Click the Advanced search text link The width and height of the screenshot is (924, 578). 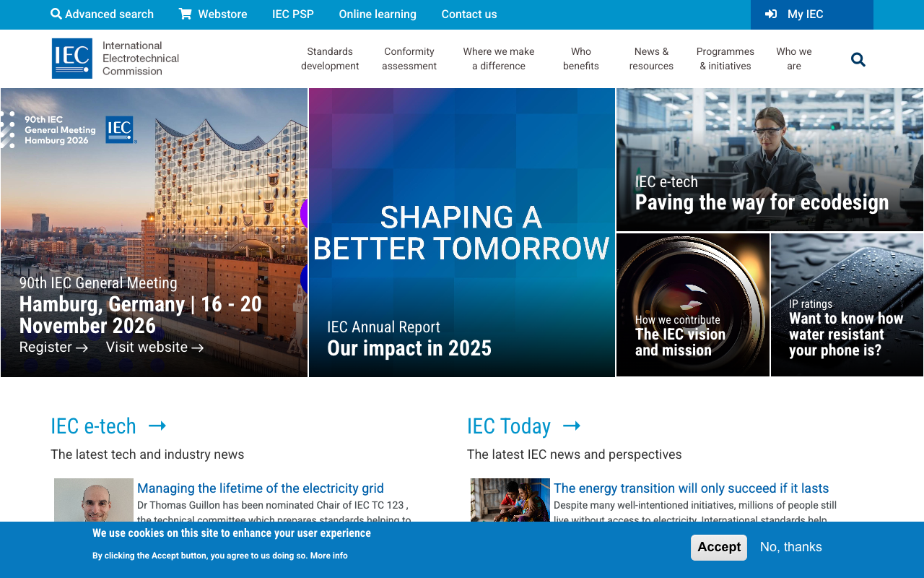pos(109,14)
